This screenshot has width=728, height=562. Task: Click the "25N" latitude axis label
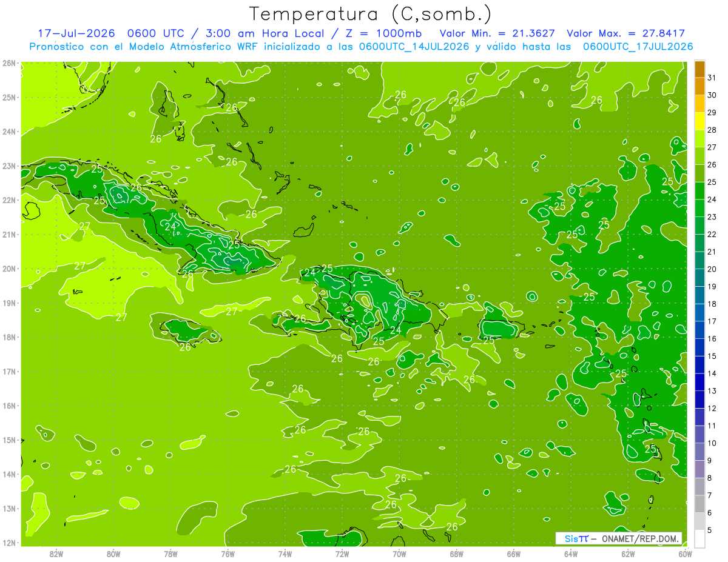[9, 97]
